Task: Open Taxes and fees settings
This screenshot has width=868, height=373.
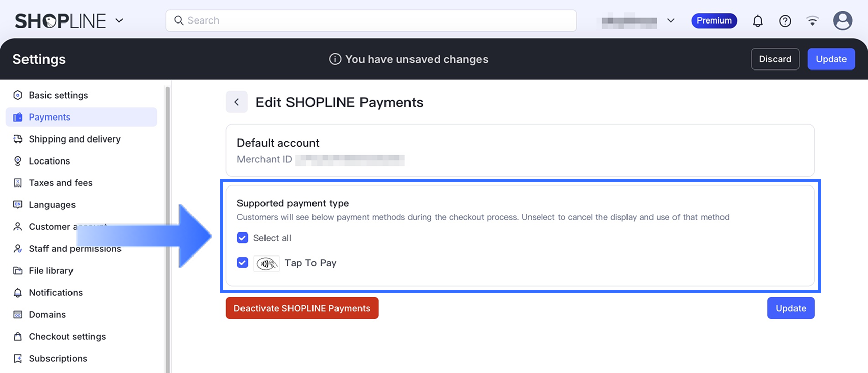Action: (61, 183)
